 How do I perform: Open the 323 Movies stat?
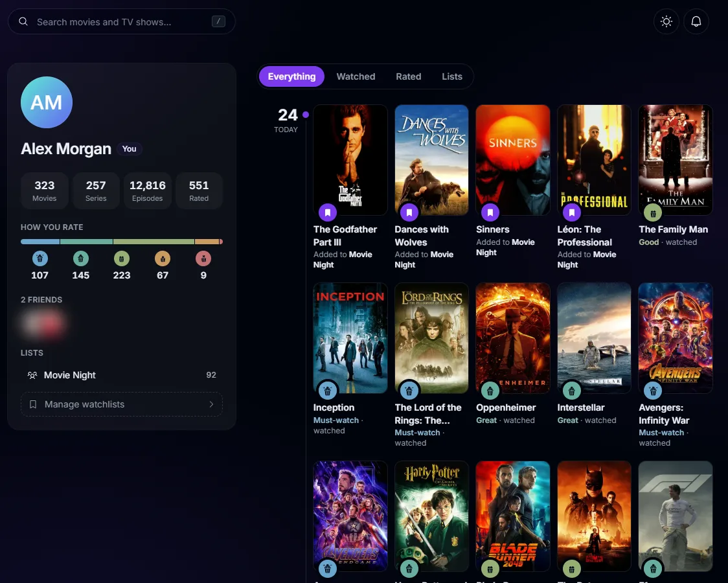coord(45,191)
